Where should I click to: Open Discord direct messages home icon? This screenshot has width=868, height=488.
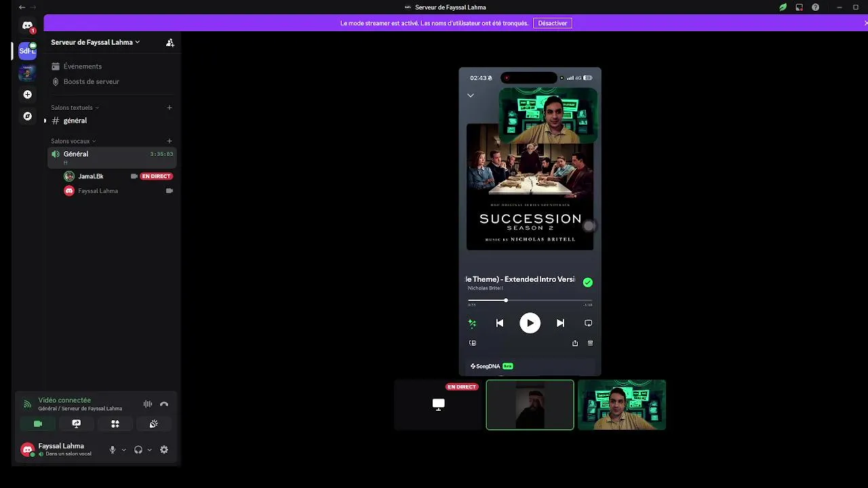pos(27,26)
